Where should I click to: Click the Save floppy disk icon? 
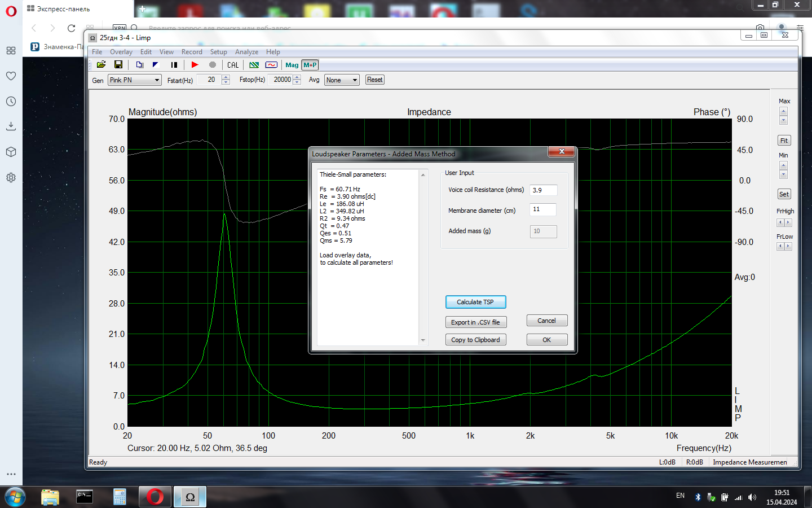click(118, 65)
